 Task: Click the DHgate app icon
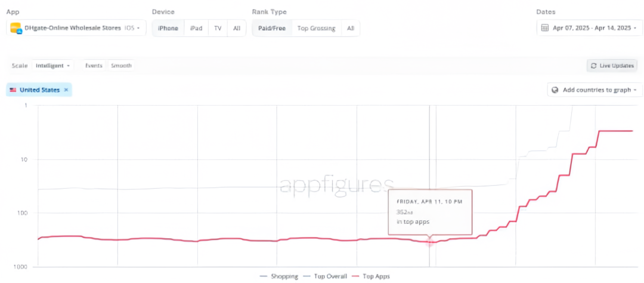[x=16, y=28]
